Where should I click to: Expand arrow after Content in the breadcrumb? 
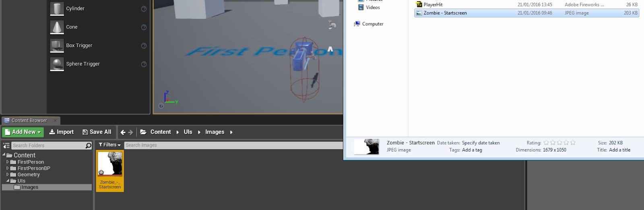178,132
